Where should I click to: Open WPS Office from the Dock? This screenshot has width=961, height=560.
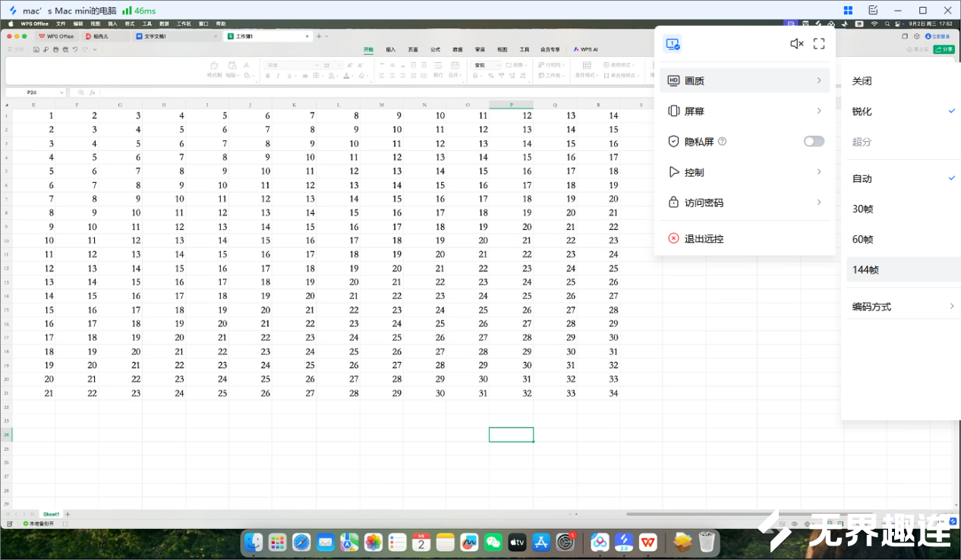click(648, 542)
